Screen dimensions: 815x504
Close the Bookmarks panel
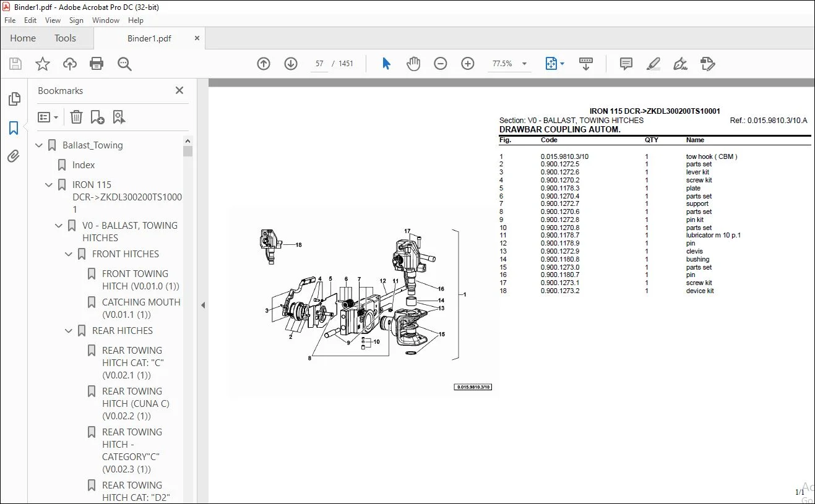click(x=179, y=90)
